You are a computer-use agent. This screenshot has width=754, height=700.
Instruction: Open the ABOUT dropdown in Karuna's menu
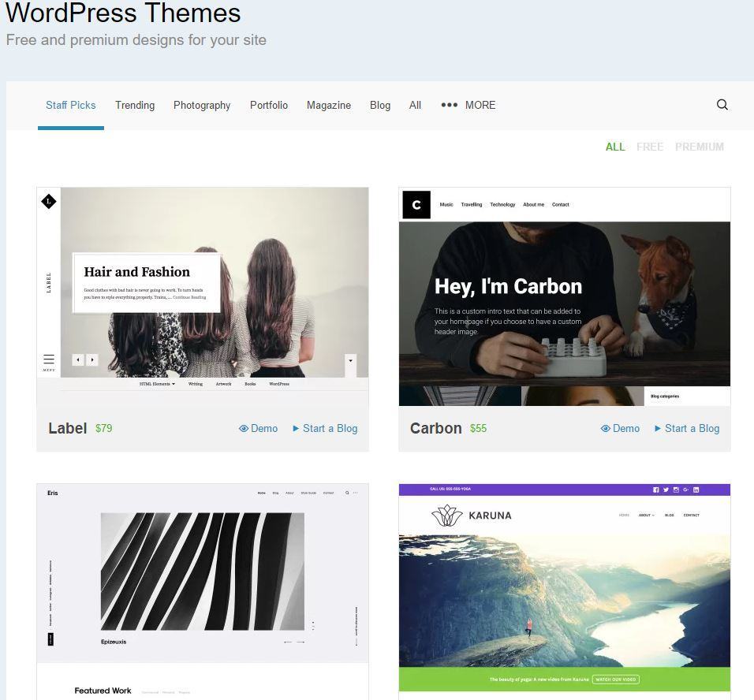tap(645, 515)
